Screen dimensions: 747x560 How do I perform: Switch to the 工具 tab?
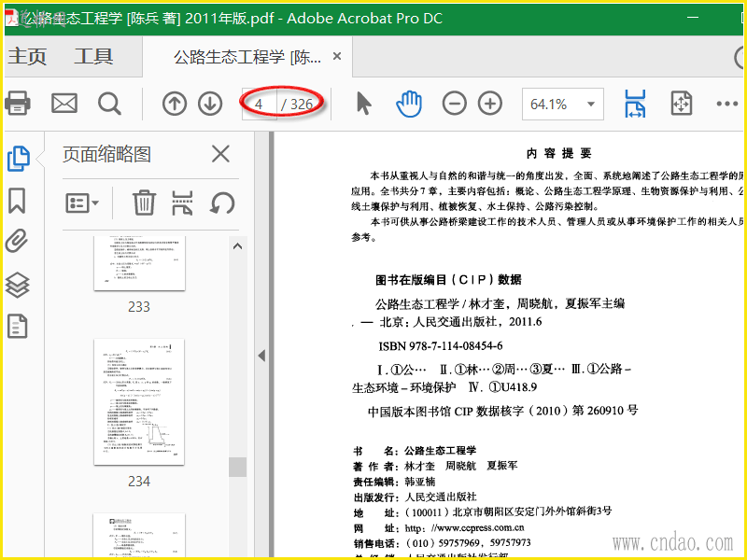(x=93, y=56)
